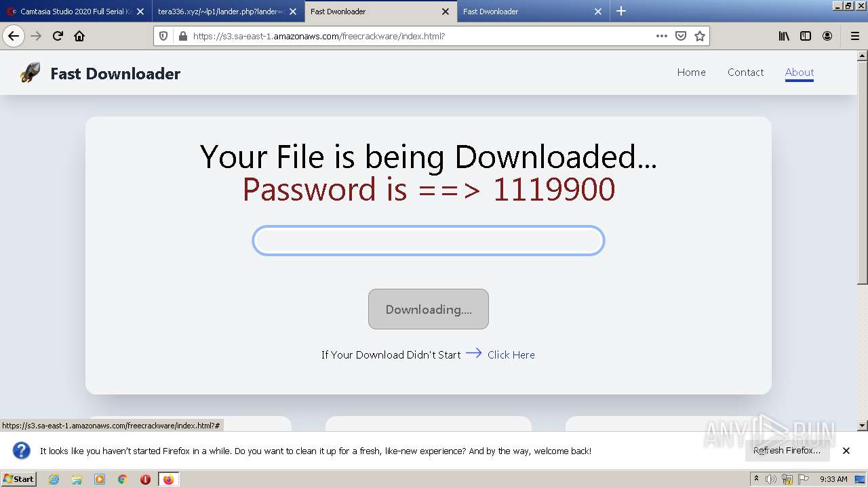868x488 pixels.
Task: Reload the current page
Action: (x=58, y=36)
